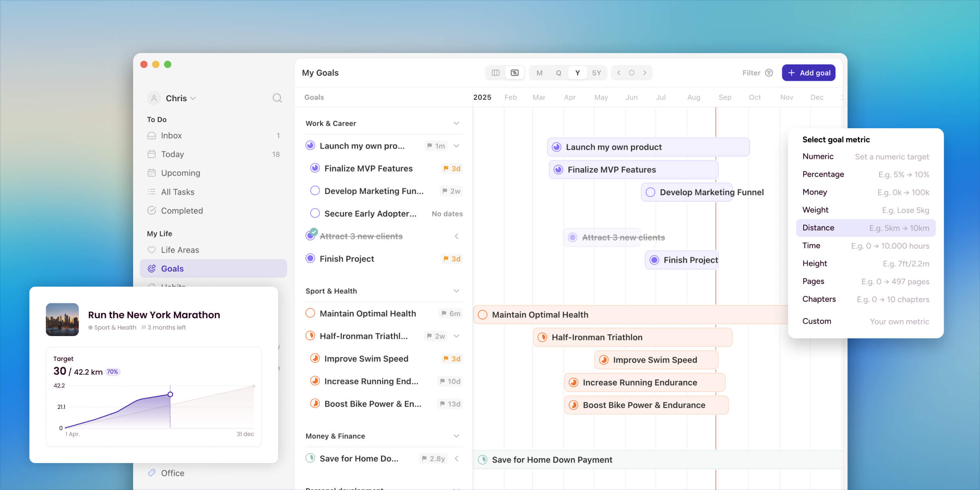Click the Filter icon in header
The image size is (980, 490).
tap(769, 73)
